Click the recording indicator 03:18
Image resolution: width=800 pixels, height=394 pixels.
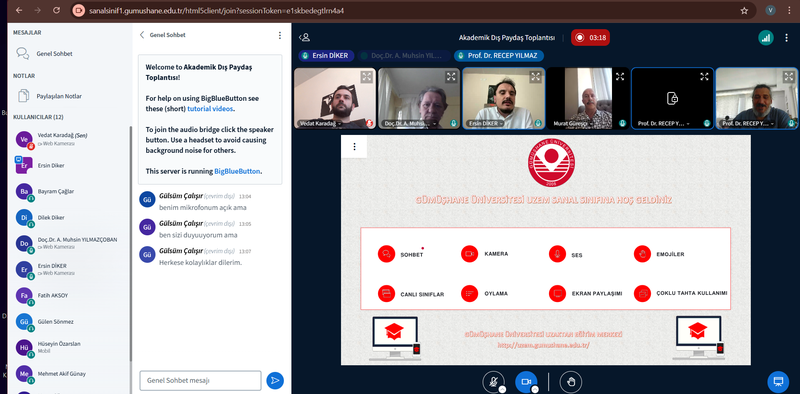point(590,38)
